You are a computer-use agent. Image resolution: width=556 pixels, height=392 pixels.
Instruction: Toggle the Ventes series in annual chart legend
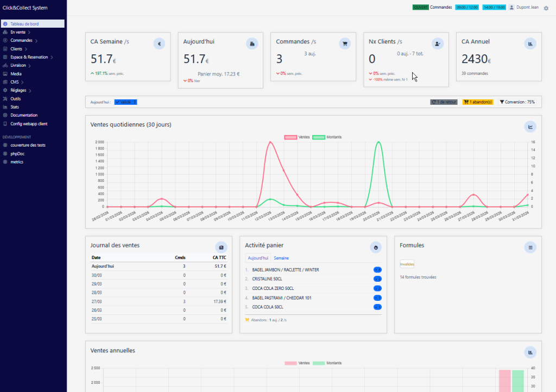click(296, 363)
